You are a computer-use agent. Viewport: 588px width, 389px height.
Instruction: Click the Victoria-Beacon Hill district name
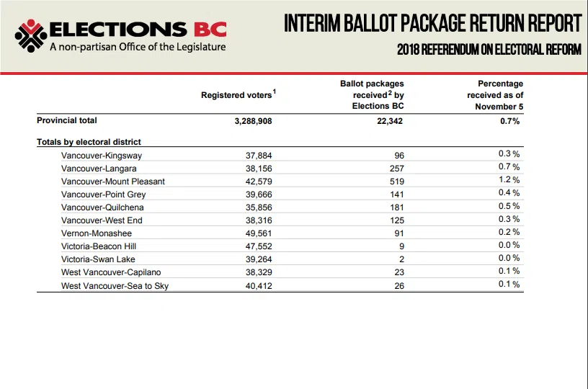tap(99, 246)
